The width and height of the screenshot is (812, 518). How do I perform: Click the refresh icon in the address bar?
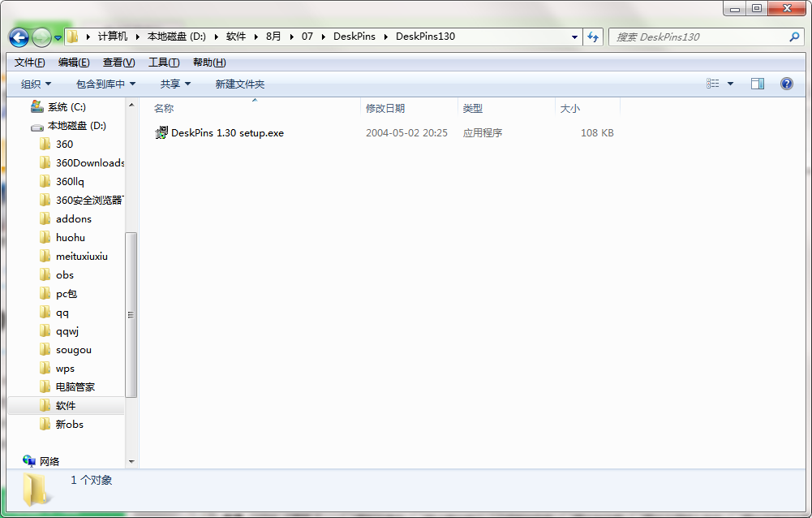594,37
